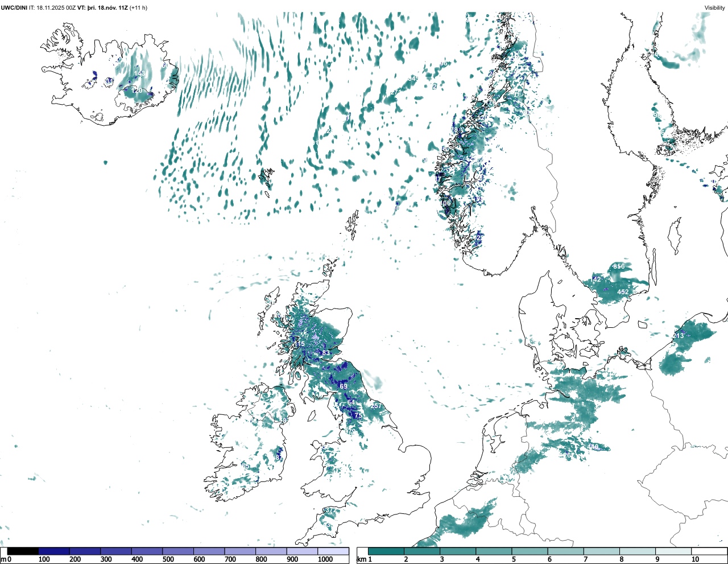Click the '120' value over Iceland
This screenshot has height=564, width=728.
pyautogui.click(x=137, y=90)
